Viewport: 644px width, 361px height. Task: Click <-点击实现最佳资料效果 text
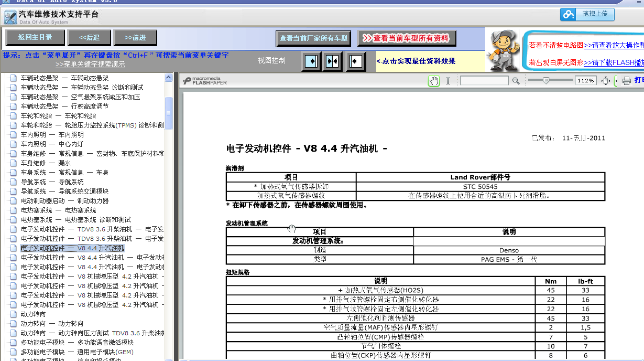416,61
